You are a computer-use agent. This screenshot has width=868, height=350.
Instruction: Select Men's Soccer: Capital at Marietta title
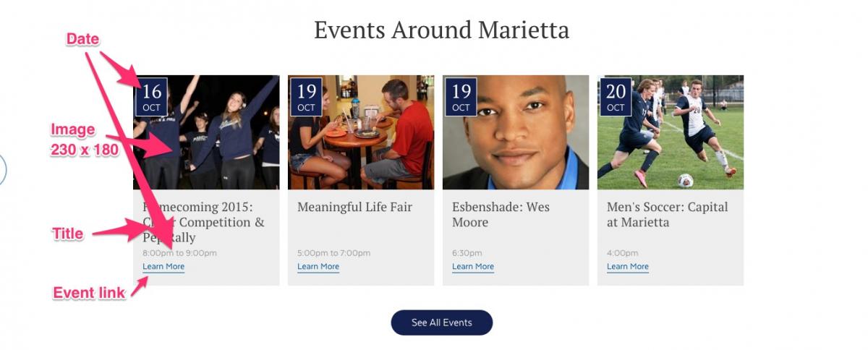pyautogui.click(x=668, y=215)
